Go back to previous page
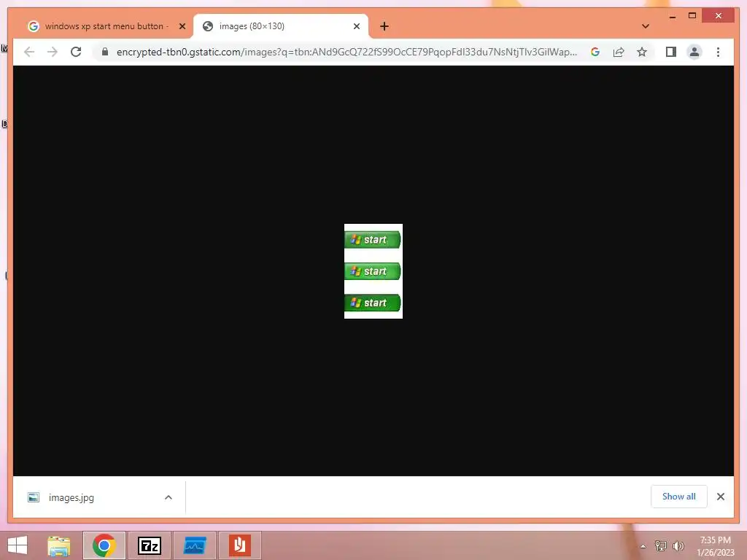 click(x=29, y=52)
